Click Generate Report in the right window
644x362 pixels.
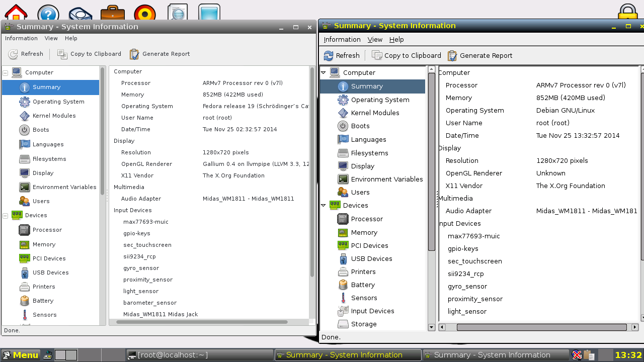[x=480, y=55]
